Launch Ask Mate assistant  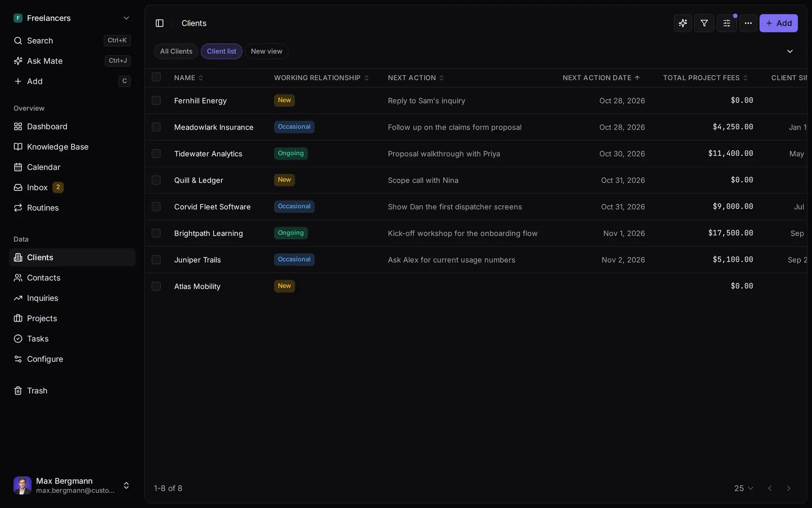[x=72, y=61]
